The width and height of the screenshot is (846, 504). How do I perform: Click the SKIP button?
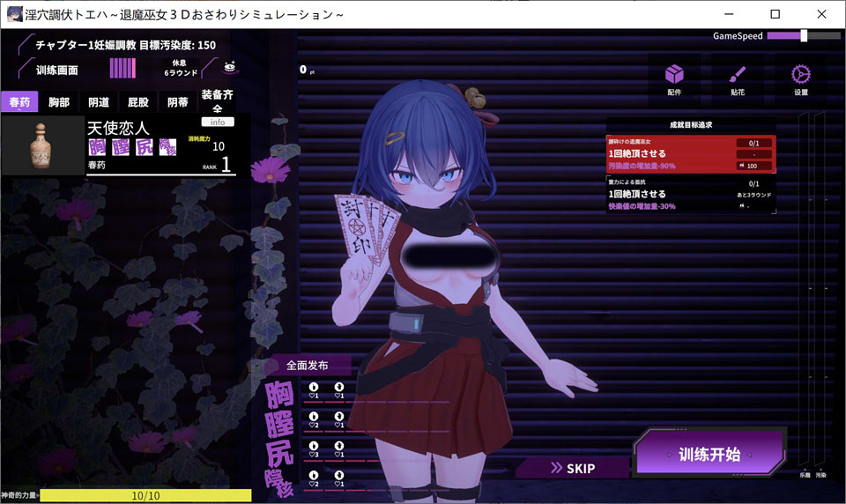573,468
